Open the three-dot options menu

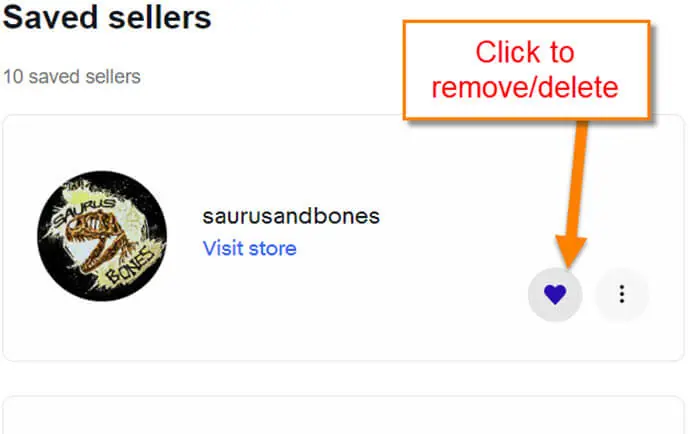click(621, 295)
